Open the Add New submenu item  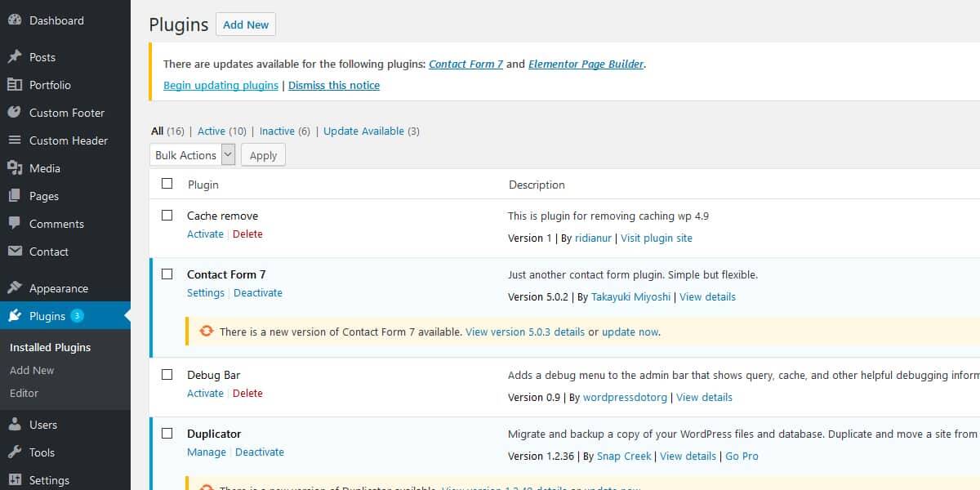[x=32, y=370]
